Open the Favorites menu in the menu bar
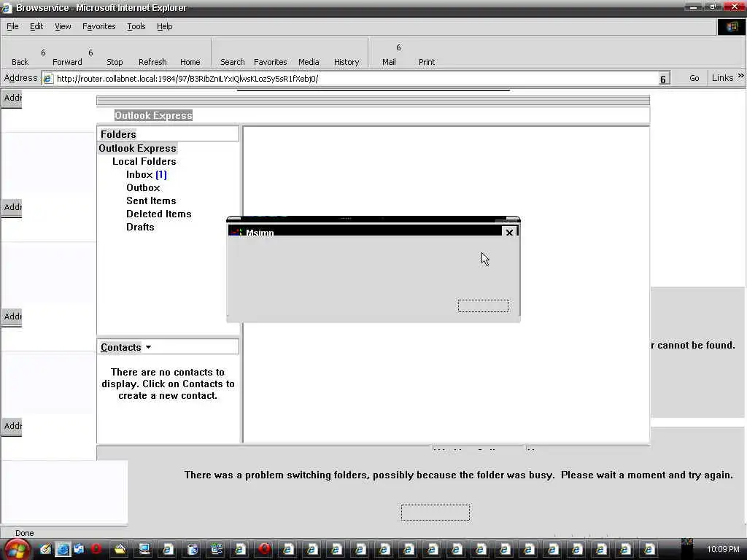The width and height of the screenshot is (747, 560). coord(98,26)
